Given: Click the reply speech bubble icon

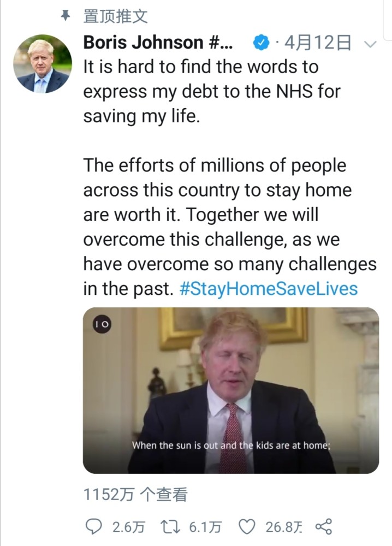Looking at the screenshot, I should point(94,526).
